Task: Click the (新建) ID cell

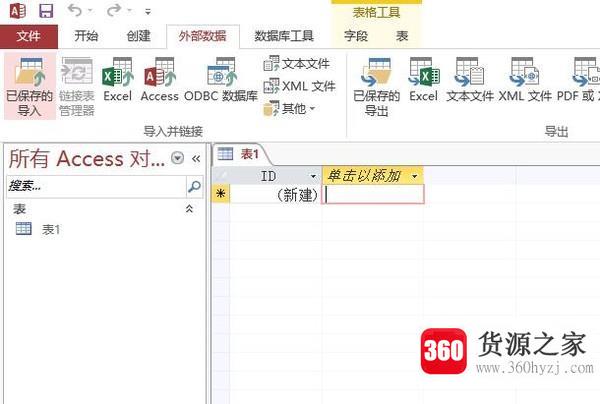Action: [276, 194]
